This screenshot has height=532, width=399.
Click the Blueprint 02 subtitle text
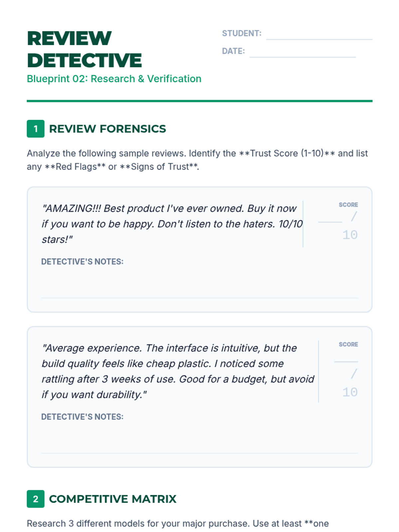(x=114, y=79)
